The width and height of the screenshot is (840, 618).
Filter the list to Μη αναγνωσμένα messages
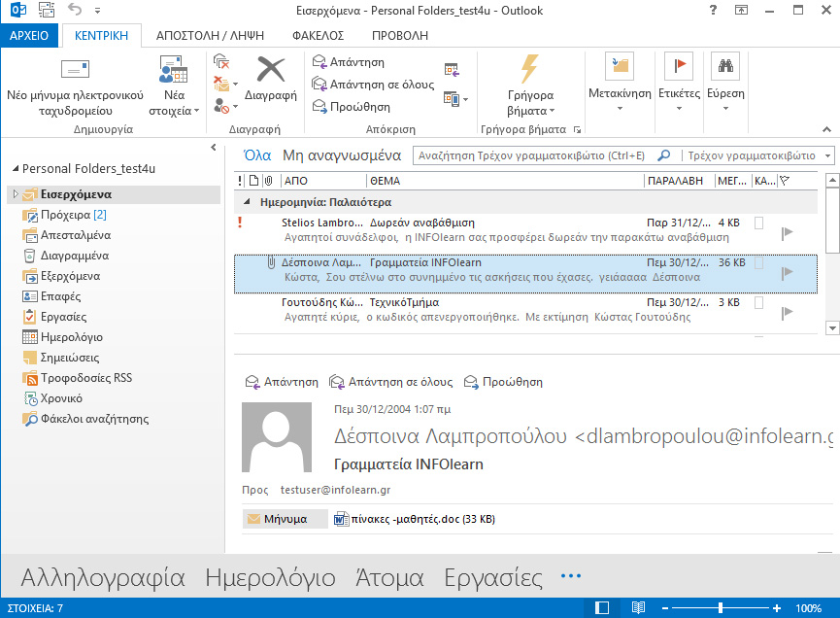coord(342,155)
